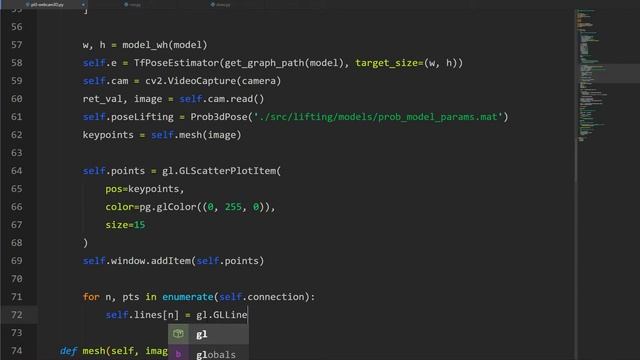Click 'size=15' on line 67
Screen dimensions: 640x360
click(x=125, y=225)
